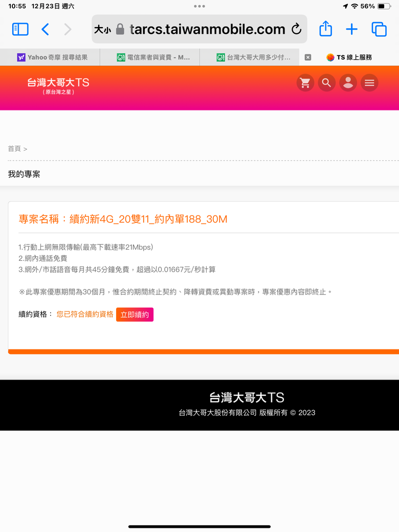This screenshot has width=399, height=532.
Task: Open the 台灣大哥大TS home logo
Action: (58, 86)
